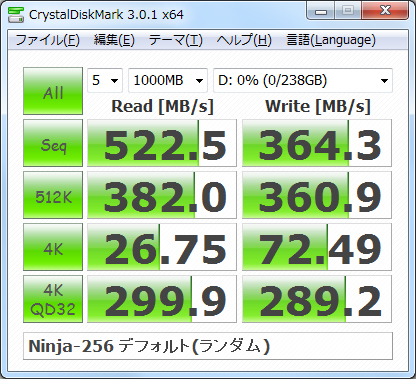The width and height of the screenshot is (416, 379).
Task: Select the 4K QD32 write result 289.2
Action: coord(317,299)
